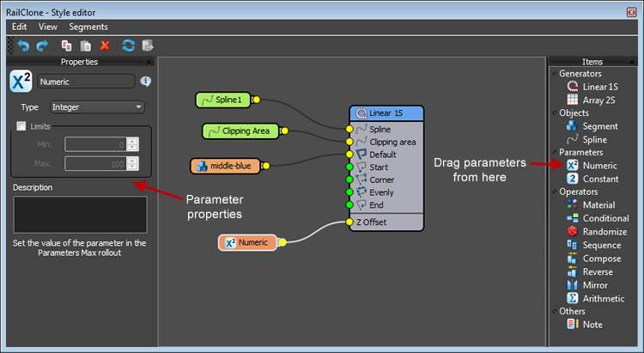
Task: Select the Segment object icon
Action: coord(572,125)
